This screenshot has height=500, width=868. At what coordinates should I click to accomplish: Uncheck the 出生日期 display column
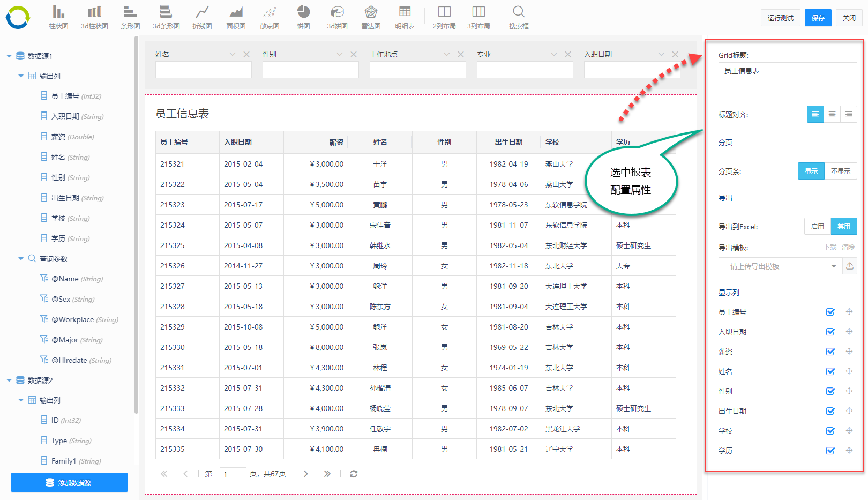tap(830, 411)
